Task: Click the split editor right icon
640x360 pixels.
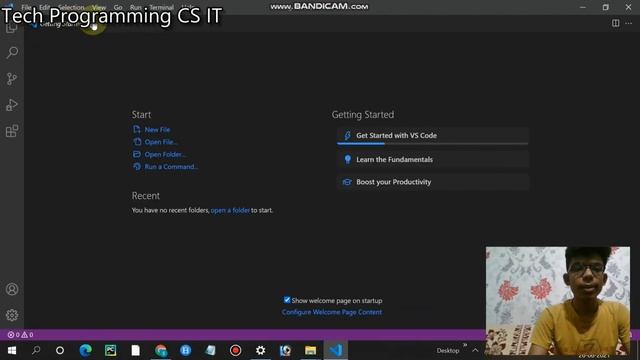Action: tap(616, 23)
